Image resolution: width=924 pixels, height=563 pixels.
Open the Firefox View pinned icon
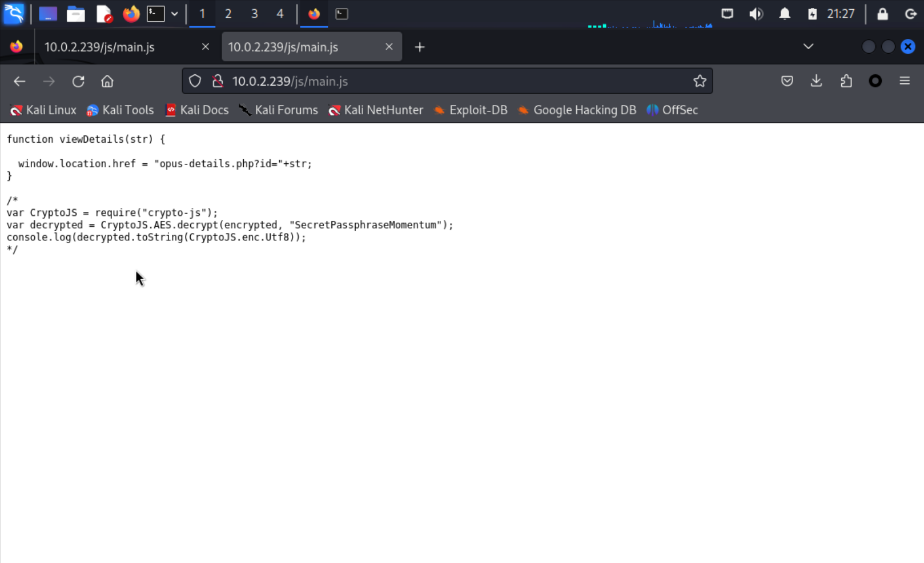click(x=17, y=47)
